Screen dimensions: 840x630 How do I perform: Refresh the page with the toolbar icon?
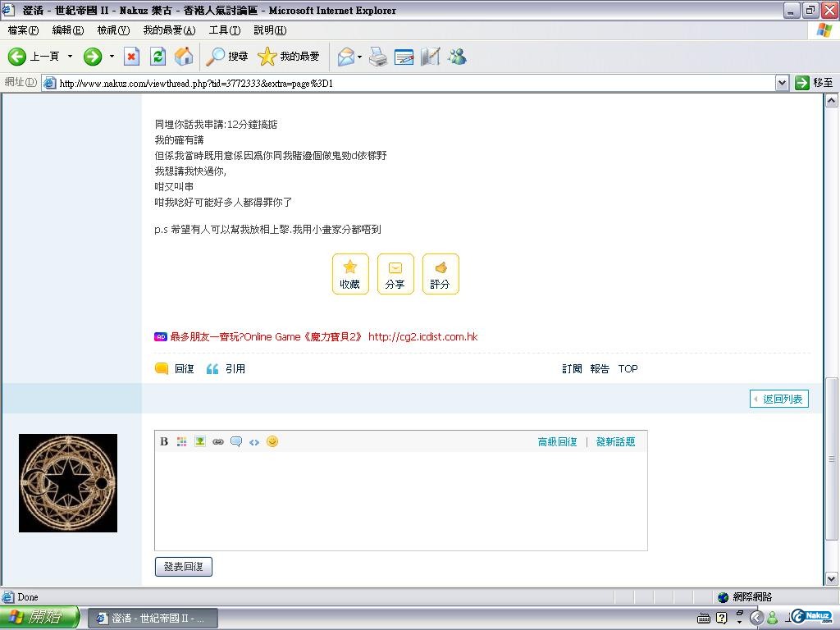(157, 57)
